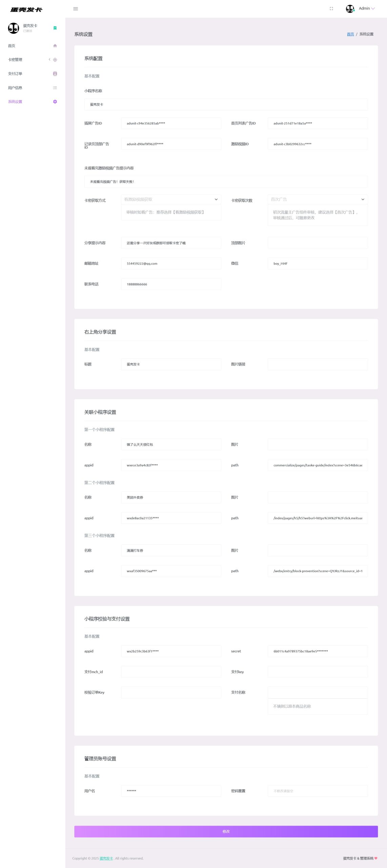Click the 首页 breadcrumb link
Screen dimensions: 387x868
[x=350, y=34]
